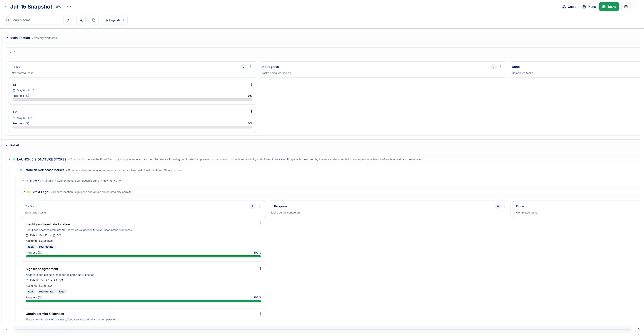
Task: Click the list layout icon in header
Action: tap(626, 7)
